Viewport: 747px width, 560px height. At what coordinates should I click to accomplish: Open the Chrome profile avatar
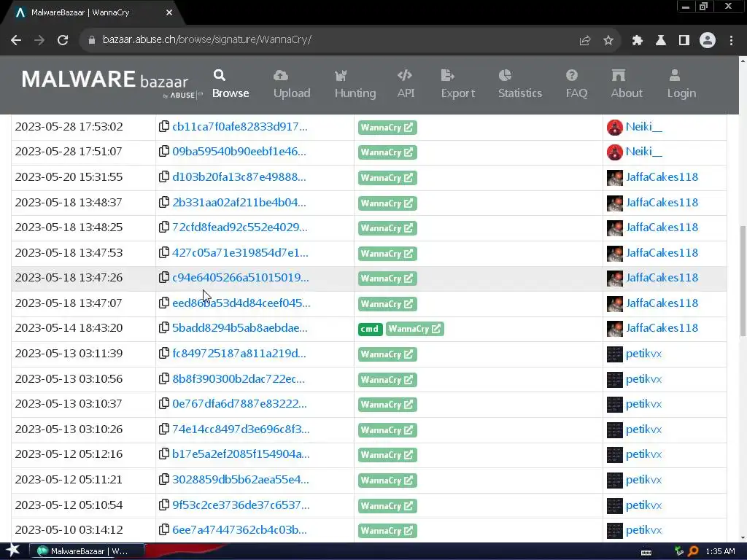708,40
